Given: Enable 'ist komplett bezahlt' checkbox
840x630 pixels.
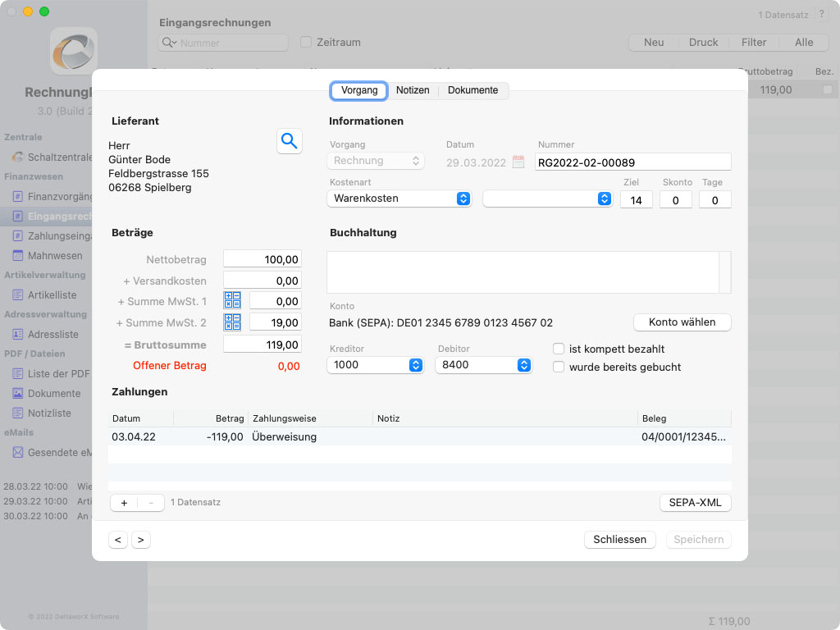Looking at the screenshot, I should (x=559, y=349).
